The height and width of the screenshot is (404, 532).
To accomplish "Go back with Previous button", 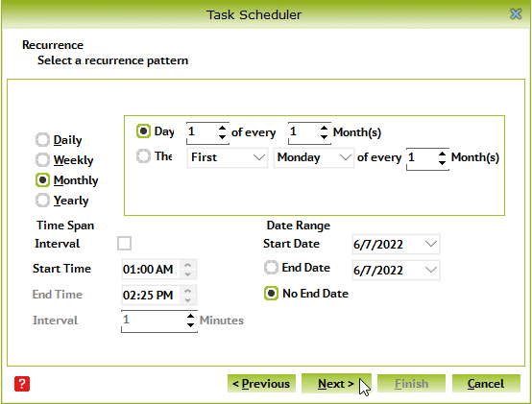I will pyautogui.click(x=261, y=383).
